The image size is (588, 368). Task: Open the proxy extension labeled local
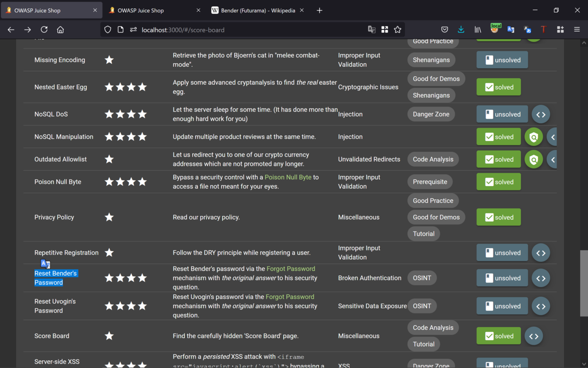click(495, 29)
